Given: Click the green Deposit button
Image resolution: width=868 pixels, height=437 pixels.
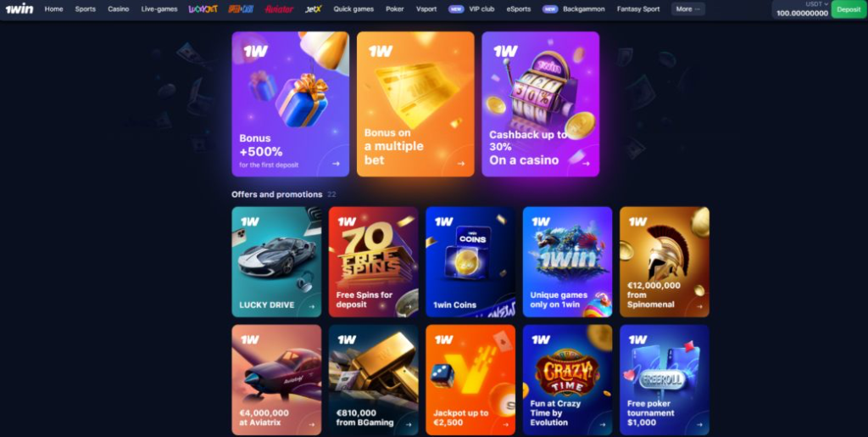Looking at the screenshot, I should click(x=849, y=9).
